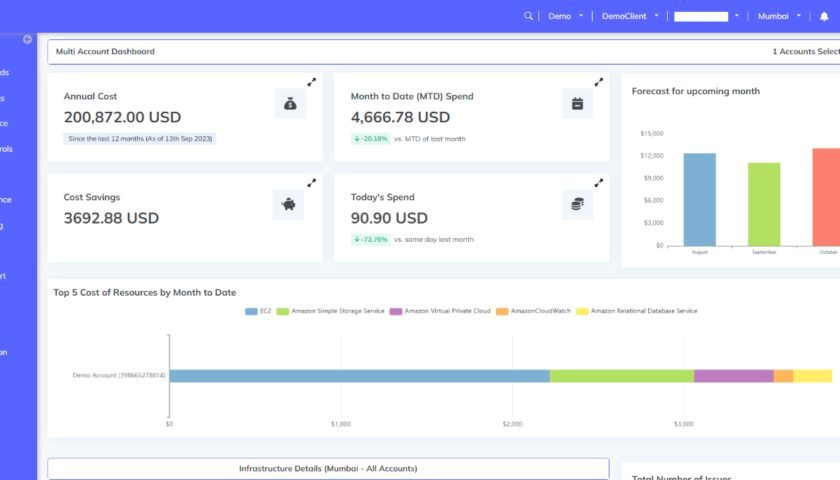
Task: Open the notifications bell
Action: tap(824, 16)
